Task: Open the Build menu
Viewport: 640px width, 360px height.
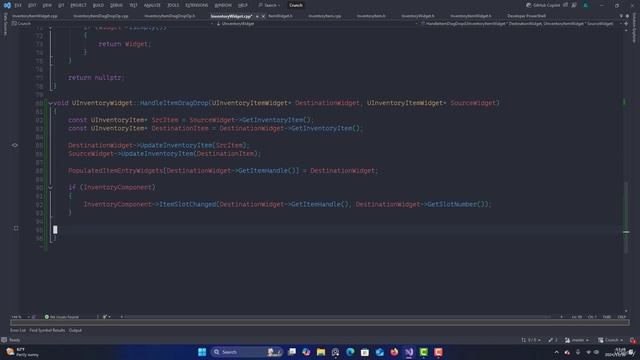Action: [x=98, y=5]
